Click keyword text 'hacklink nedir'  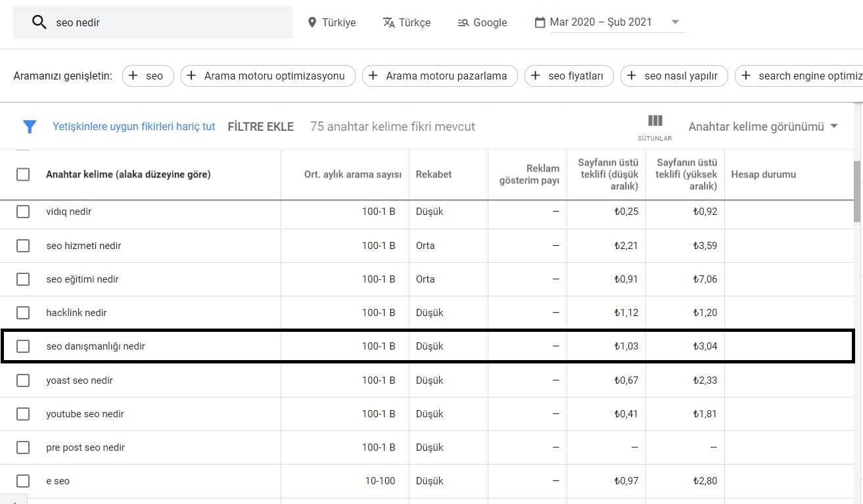pyautogui.click(x=76, y=313)
